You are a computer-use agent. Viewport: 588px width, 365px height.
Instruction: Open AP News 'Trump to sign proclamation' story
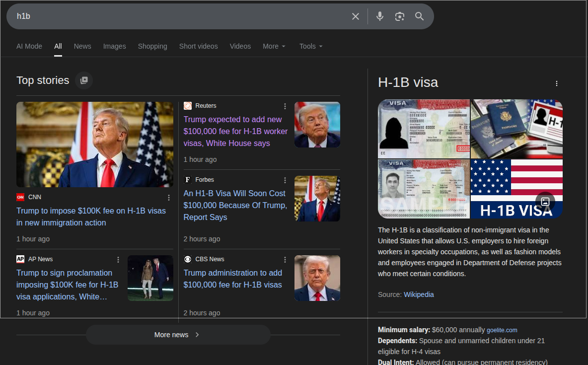point(68,285)
